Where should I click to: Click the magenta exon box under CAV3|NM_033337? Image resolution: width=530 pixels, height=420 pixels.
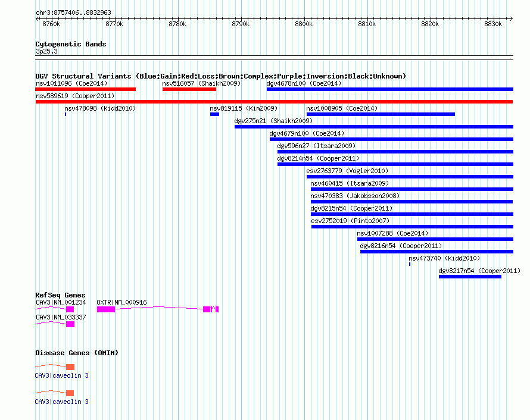[x=70, y=324]
